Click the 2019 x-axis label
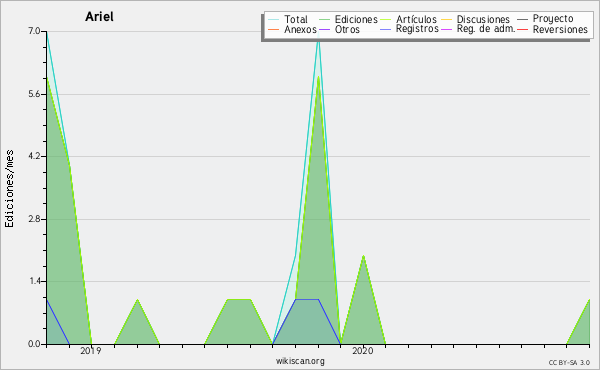600x370 pixels. pyautogui.click(x=91, y=350)
